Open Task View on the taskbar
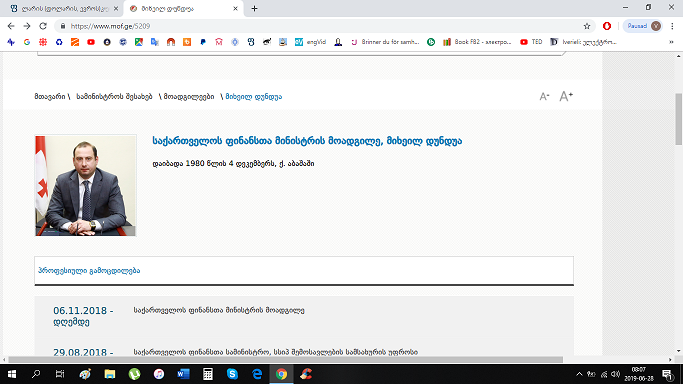Image resolution: width=683 pixels, height=384 pixels. tap(60, 374)
